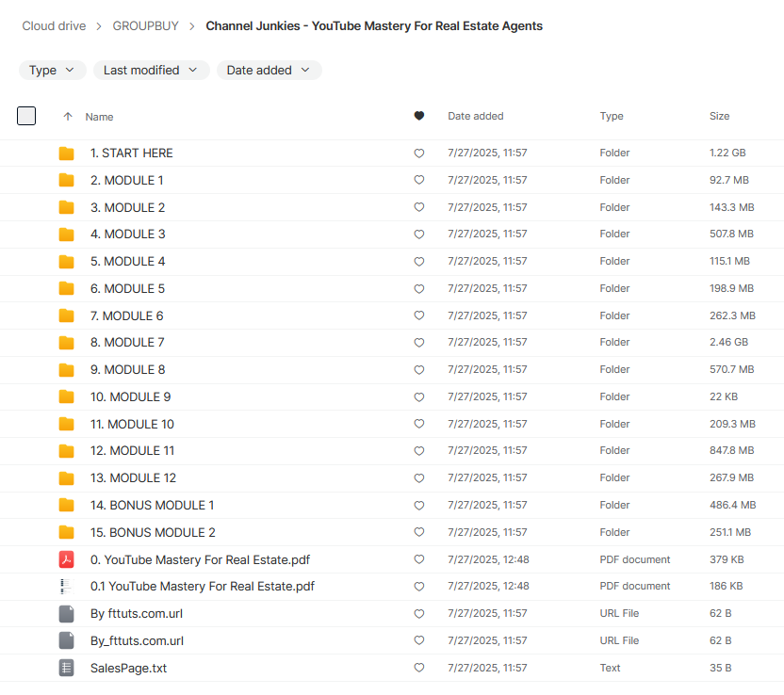Click folder icon for 1. START HERE
This screenshot has height=695, width=784.
coord(66,154)
